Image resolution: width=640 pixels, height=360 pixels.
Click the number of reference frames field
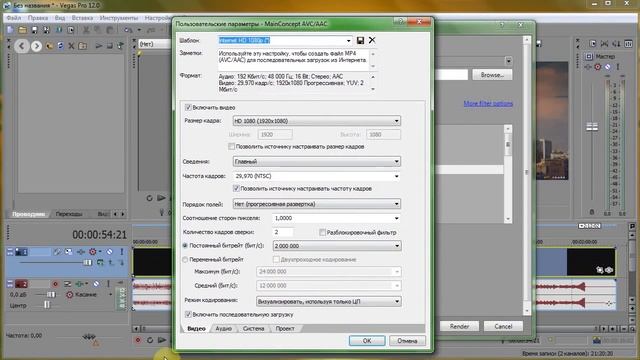point(282,232)
